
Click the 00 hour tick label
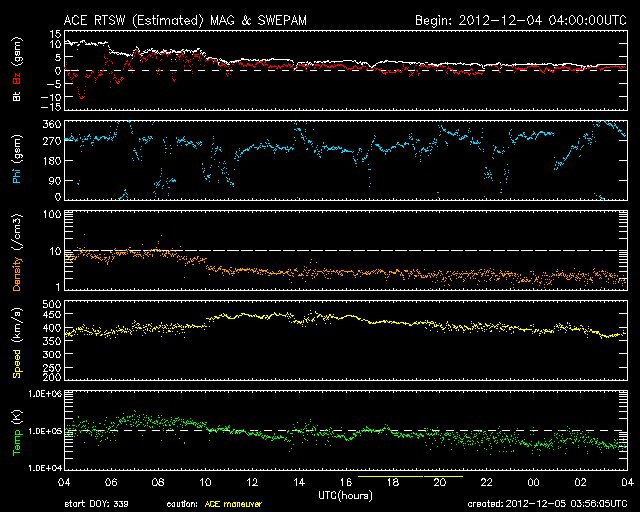coord(534,483)
